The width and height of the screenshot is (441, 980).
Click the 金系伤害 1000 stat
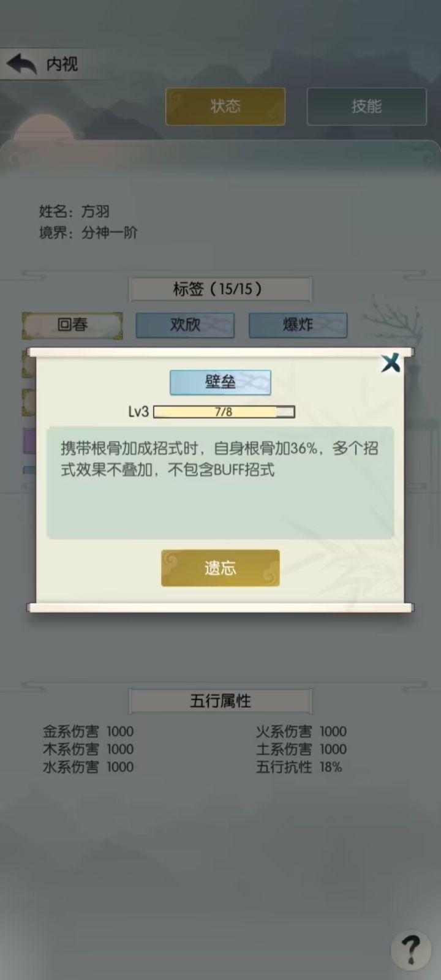[x=88, y=731]
